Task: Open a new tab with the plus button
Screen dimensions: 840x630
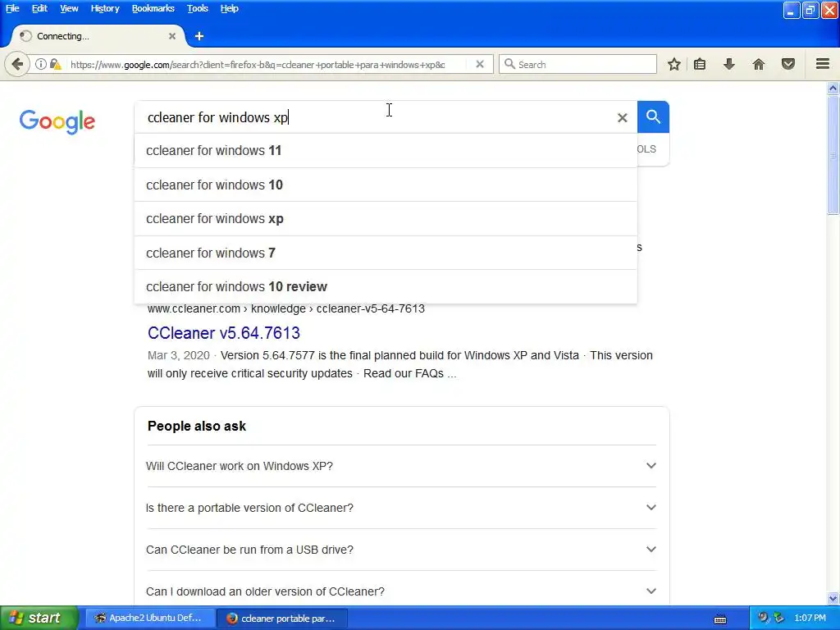Action: pyautogui.click(x=199, y=36)
